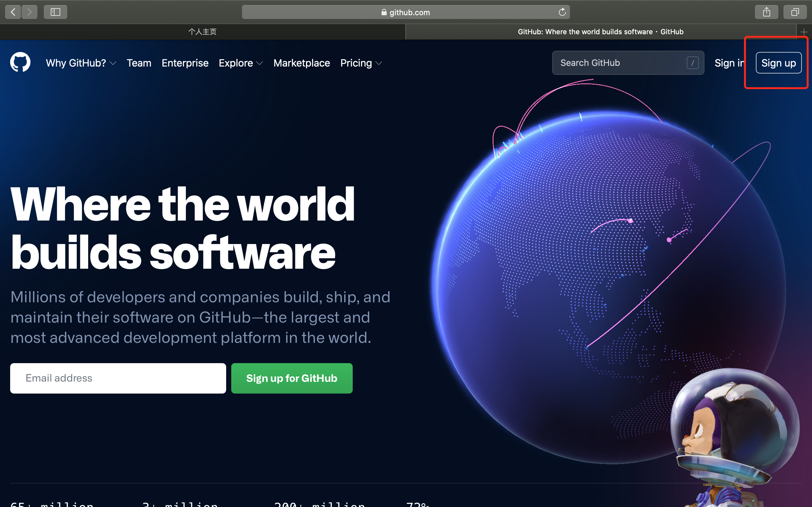The image size is (812, 507).
Task: Expand the Why GitHub? dropdown
Action: 81,63
